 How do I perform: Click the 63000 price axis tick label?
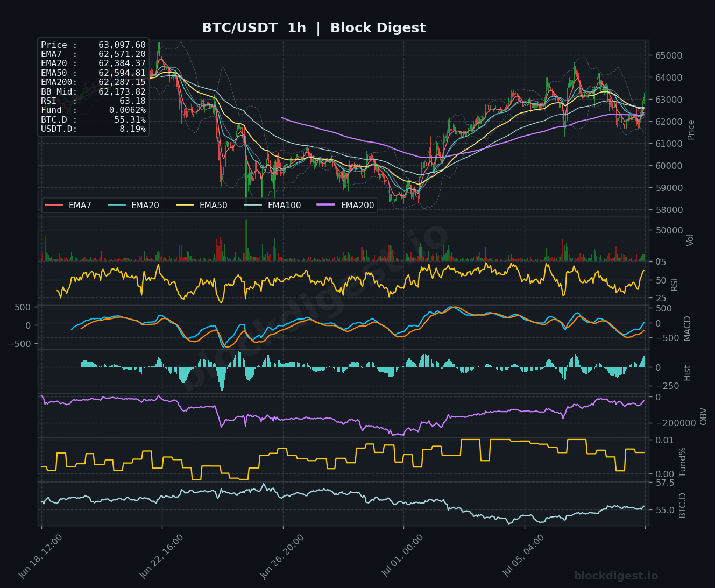pos(669,100)
